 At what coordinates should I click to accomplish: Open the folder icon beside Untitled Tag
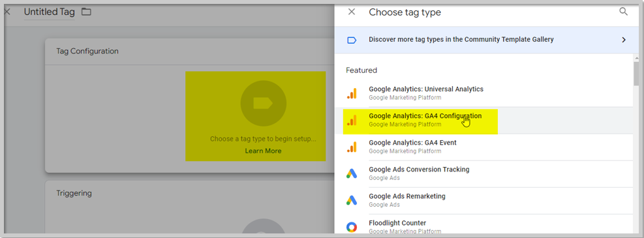[x=86, y=12]
